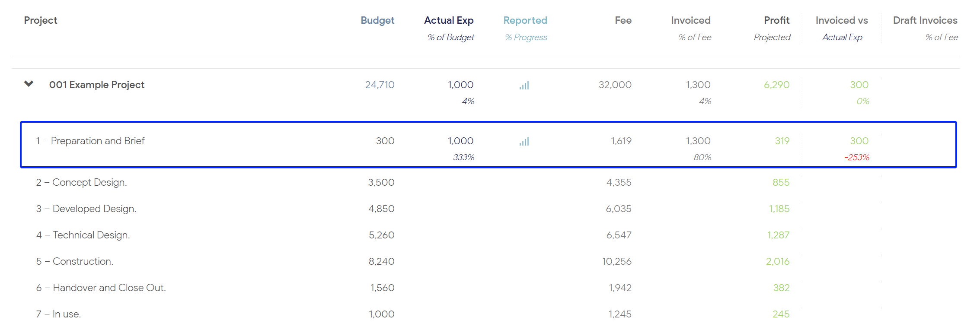Click the Developed Design budget 4,850

[381, 209]
